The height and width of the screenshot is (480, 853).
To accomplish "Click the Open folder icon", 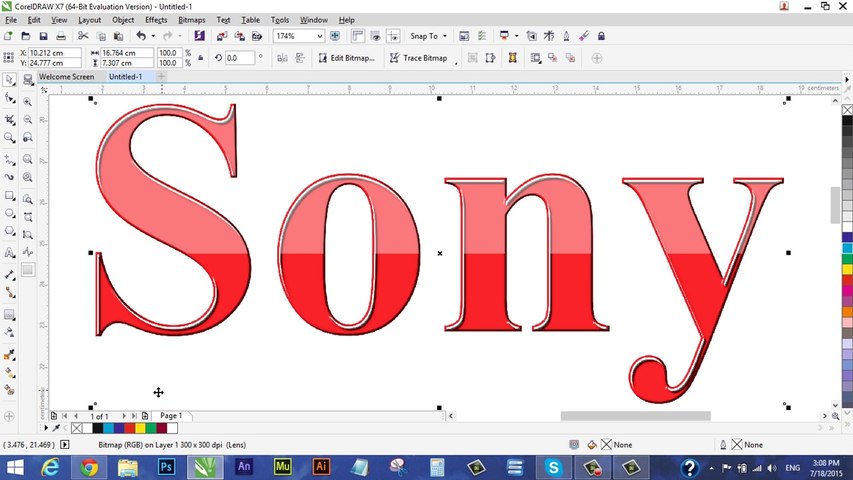I will tap(26, 36).
